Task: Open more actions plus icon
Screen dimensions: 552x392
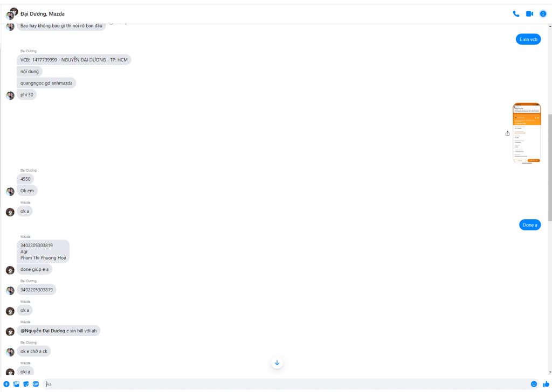Action: click(x=6, y=384)
